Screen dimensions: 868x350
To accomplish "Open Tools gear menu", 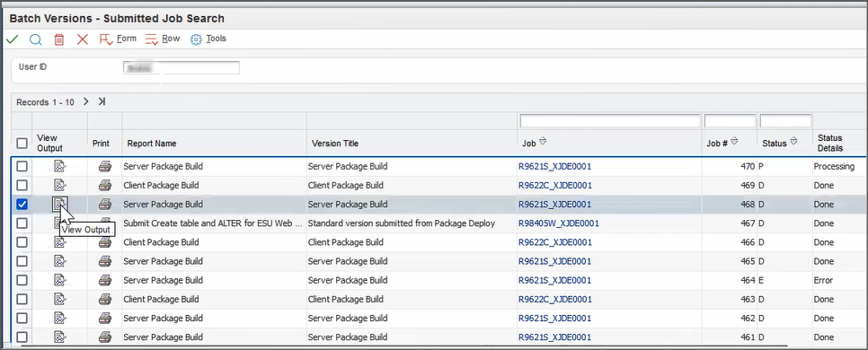I will [x=208, y=39].
